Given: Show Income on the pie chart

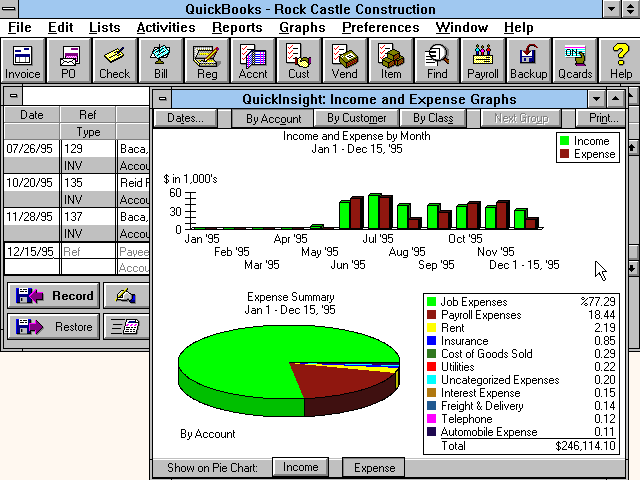Looking at the screenshot, I should (x=300, y=467).
